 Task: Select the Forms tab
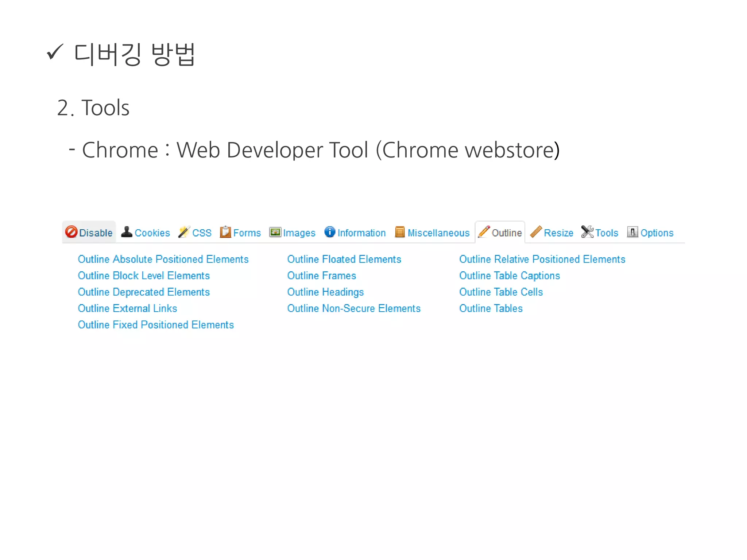click(240, 232)
